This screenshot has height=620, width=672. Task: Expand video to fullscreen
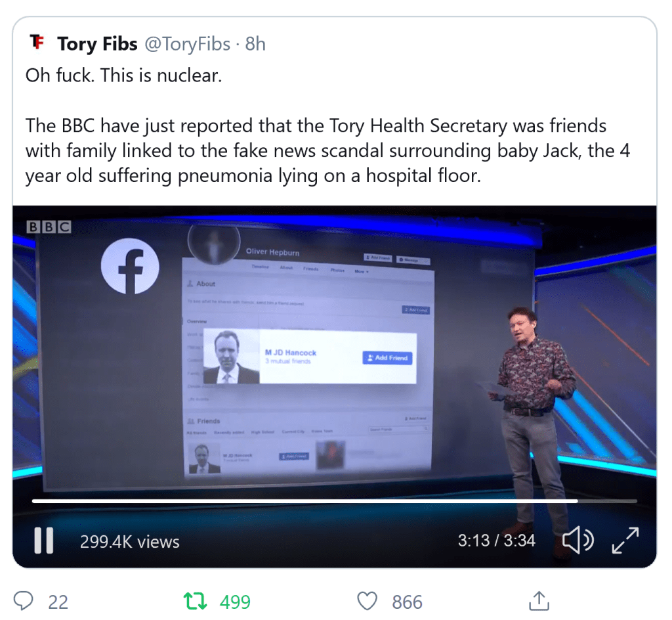coord(625,541)
